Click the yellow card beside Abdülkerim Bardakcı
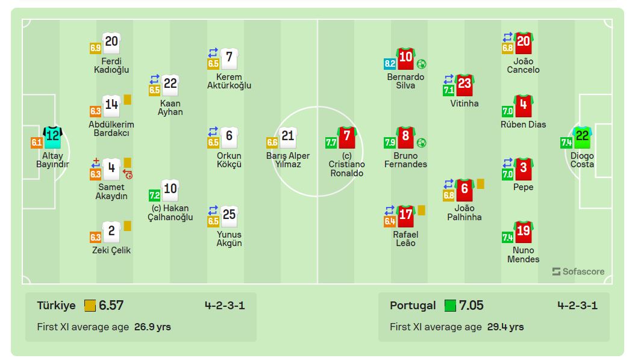The width and height of the screenshot is (632, 364). [128, 100]
